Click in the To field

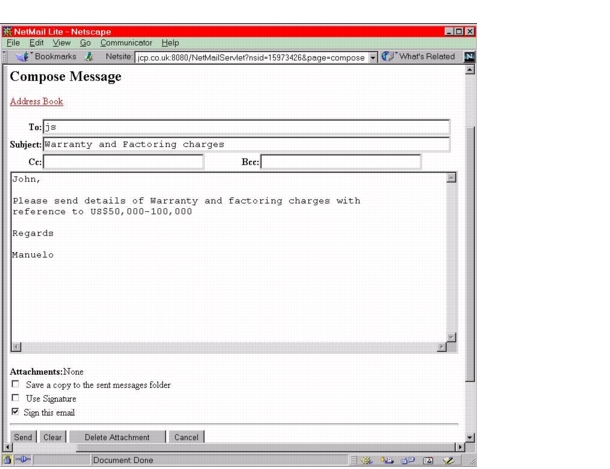(246, 127)
